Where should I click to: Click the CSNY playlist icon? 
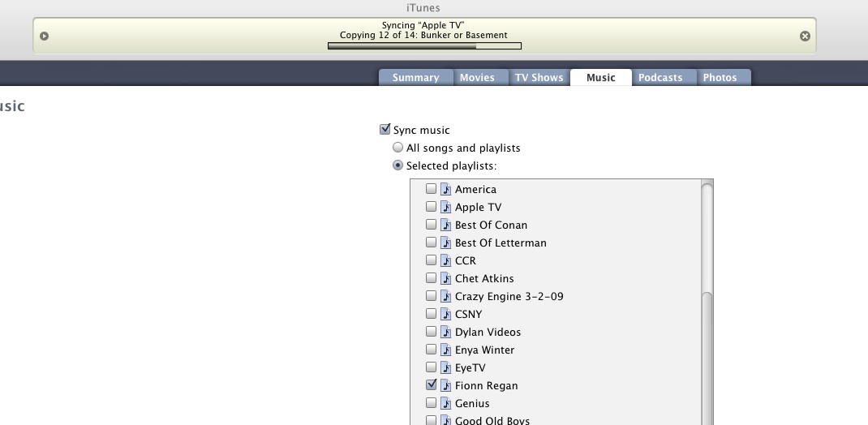coord(445,315)
